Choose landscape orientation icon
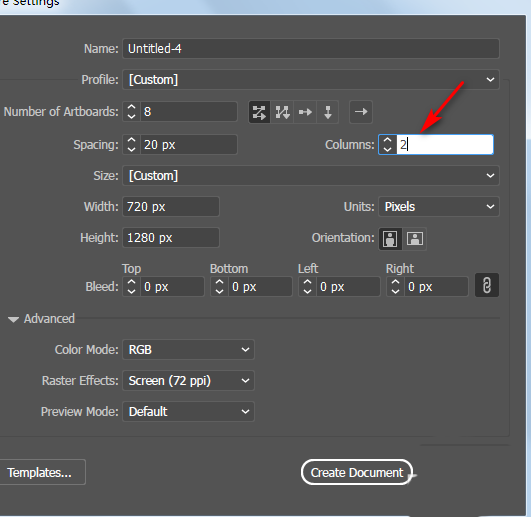Screen dimensions: 531x517 click(x=415, y=239)
